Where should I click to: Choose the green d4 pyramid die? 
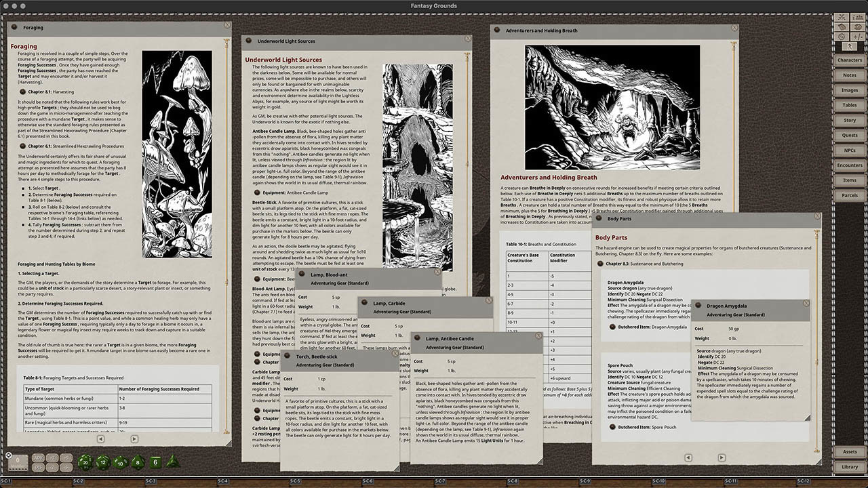172,462
